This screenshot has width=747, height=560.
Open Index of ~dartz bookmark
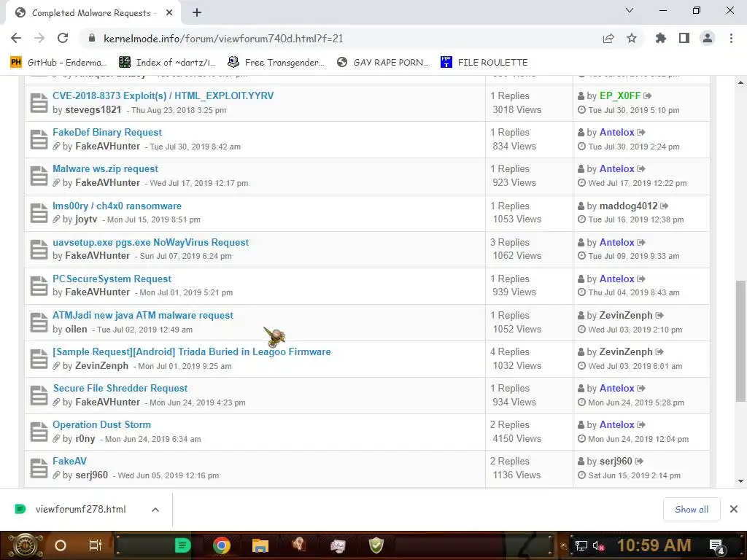coord(168,63)
